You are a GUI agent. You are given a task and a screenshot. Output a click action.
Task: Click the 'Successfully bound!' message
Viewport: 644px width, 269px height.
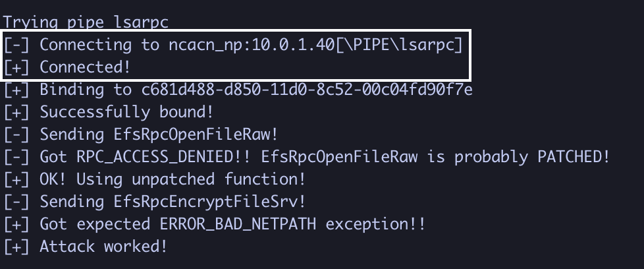point(126,112)
